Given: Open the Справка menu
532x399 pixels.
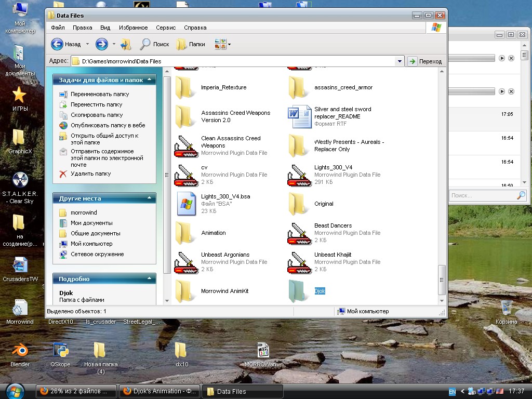Looking at the screenshot, I should (x=195, y=28).
